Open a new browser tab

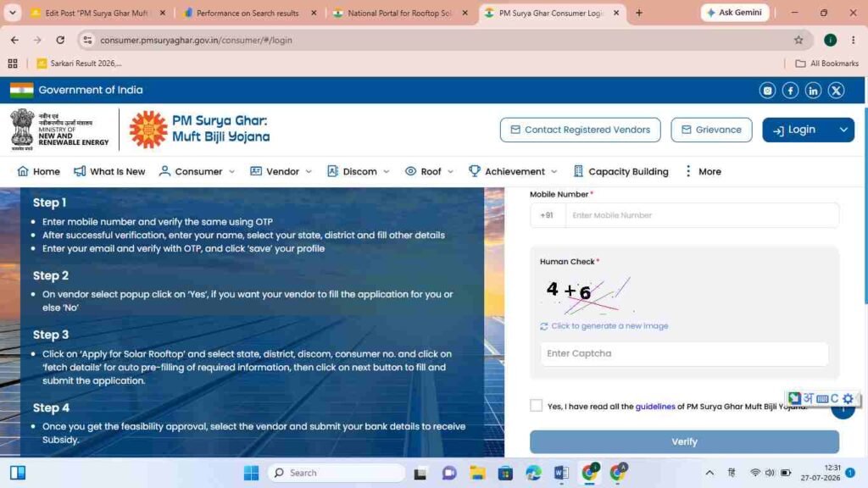pyautogui.click(x=639, y=13)
